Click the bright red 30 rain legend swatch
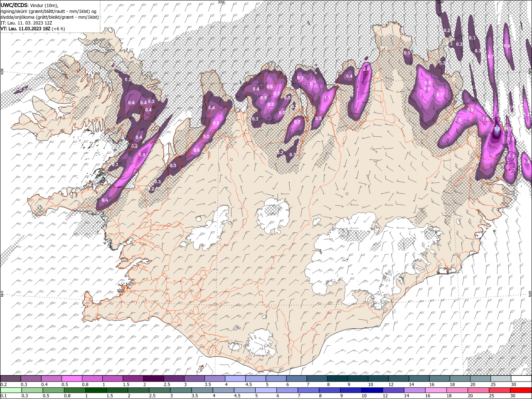This screenshot has width=532, height=399. pos(521,390)
